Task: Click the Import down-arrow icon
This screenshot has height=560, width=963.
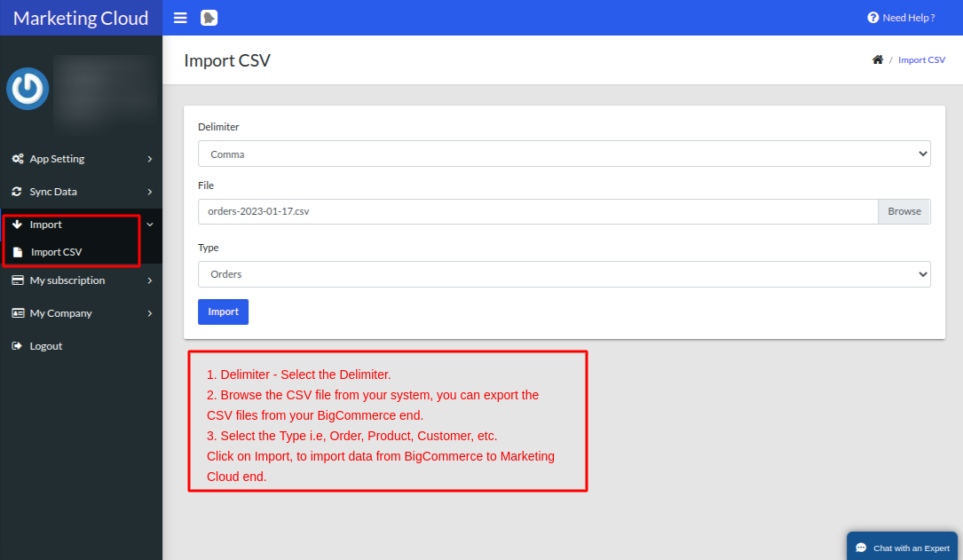Action: coord(17,225)
